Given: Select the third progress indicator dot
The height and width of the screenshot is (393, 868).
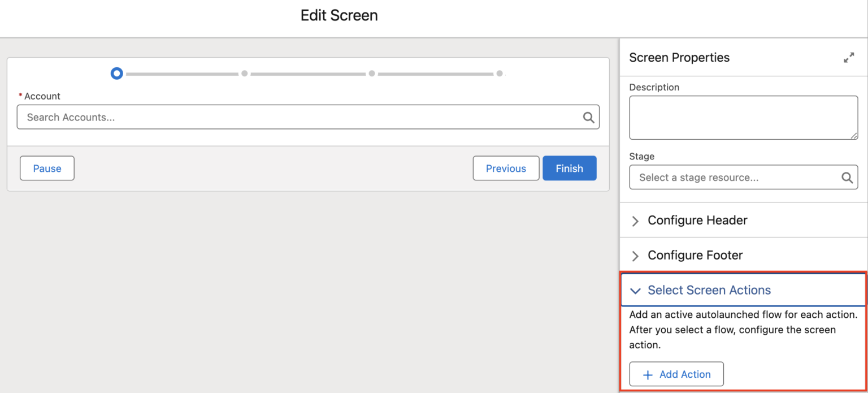Looking at the screenshot, I should [372, 73].
